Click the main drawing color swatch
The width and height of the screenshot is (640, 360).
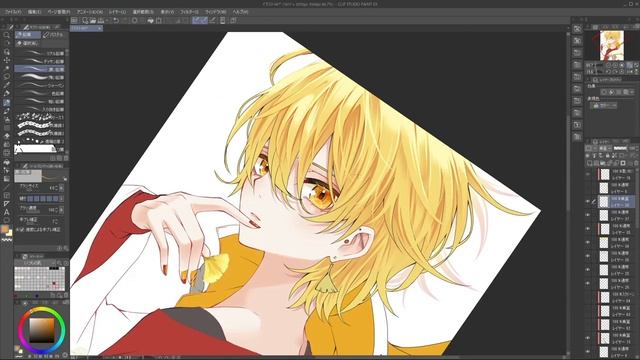pos(5,229)
